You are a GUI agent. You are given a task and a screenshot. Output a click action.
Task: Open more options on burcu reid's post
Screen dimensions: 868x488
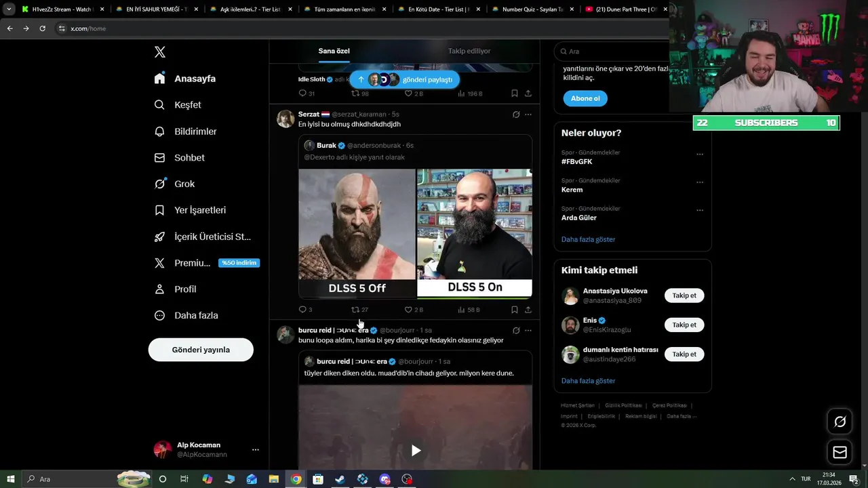[x=528, y=331]
